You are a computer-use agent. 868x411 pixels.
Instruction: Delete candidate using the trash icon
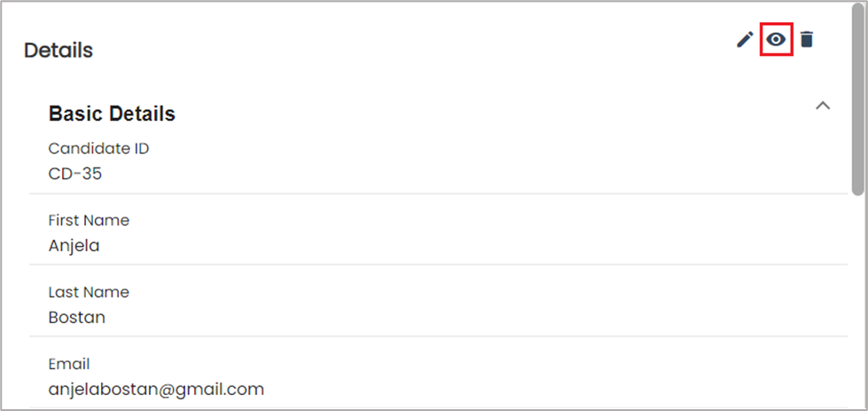click(806, 40)
